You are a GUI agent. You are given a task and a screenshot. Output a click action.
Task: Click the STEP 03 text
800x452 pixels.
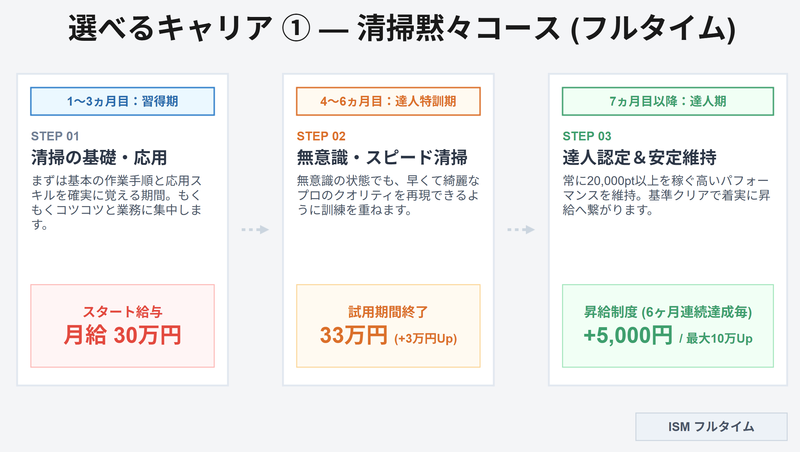pyautogui.click(x=587, y=136)
